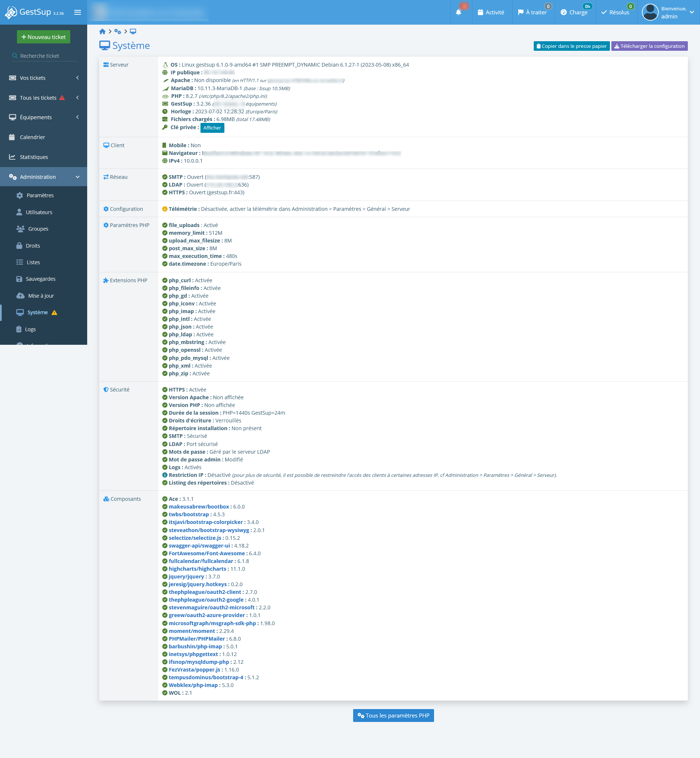This screenshot has width=700, height=758.
Task: Open the Activité calendar item
Action: point(491,12)
